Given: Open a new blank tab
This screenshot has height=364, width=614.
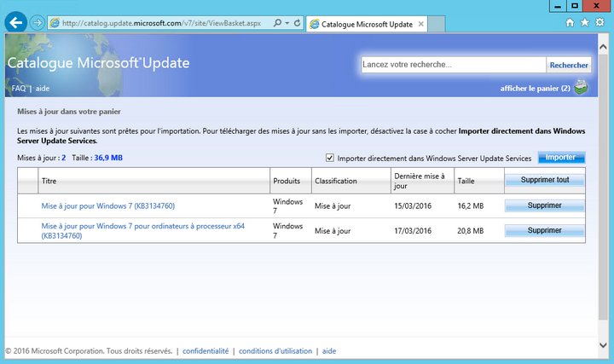Looking at the screenshot, I should tap(437, 24).
